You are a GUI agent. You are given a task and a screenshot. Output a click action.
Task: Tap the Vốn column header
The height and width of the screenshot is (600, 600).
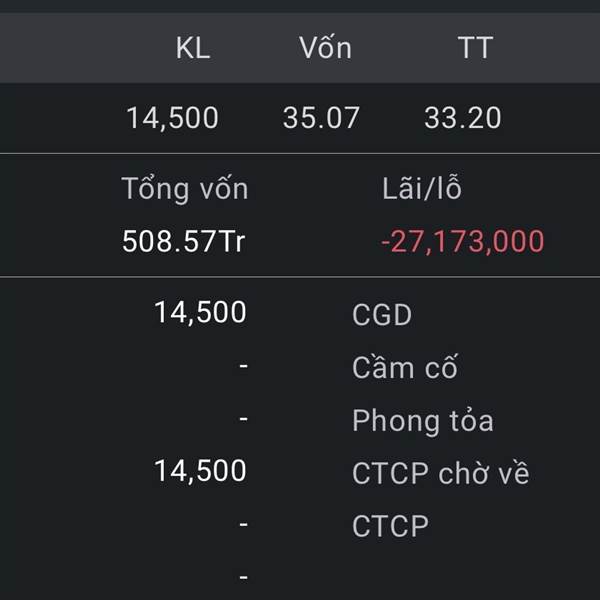(325, 48)
